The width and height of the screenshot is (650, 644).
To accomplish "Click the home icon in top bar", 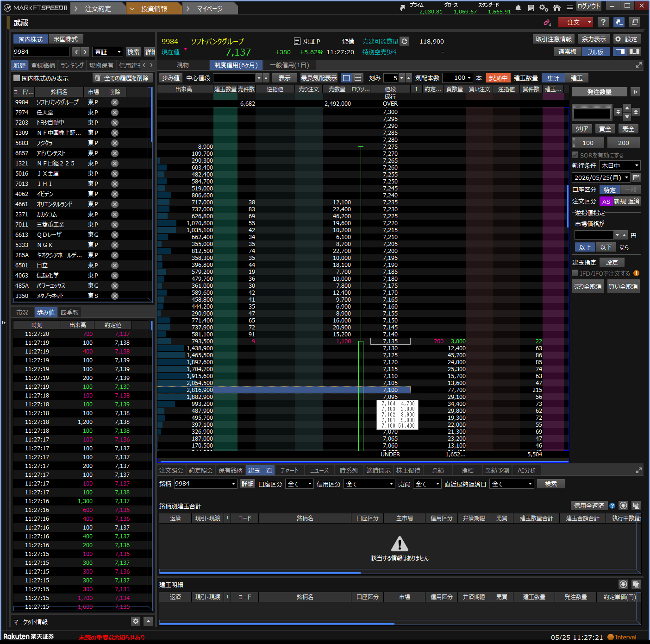I will (557, 8).
